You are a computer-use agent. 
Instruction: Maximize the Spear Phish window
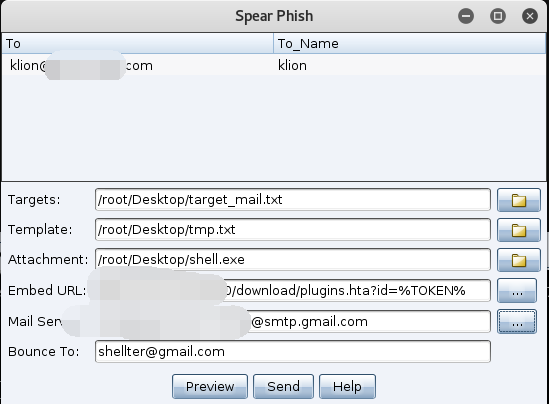pyautogui.click(x=498, y=16)
